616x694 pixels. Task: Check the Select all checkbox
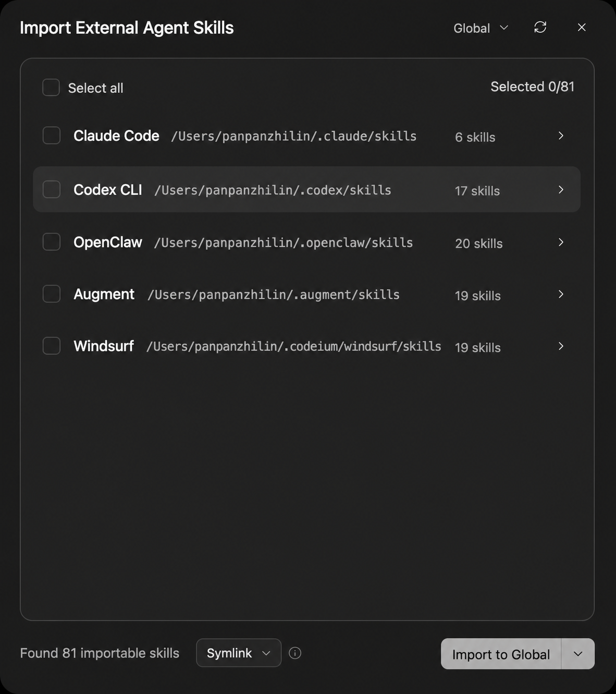click(x=51, y=88)
